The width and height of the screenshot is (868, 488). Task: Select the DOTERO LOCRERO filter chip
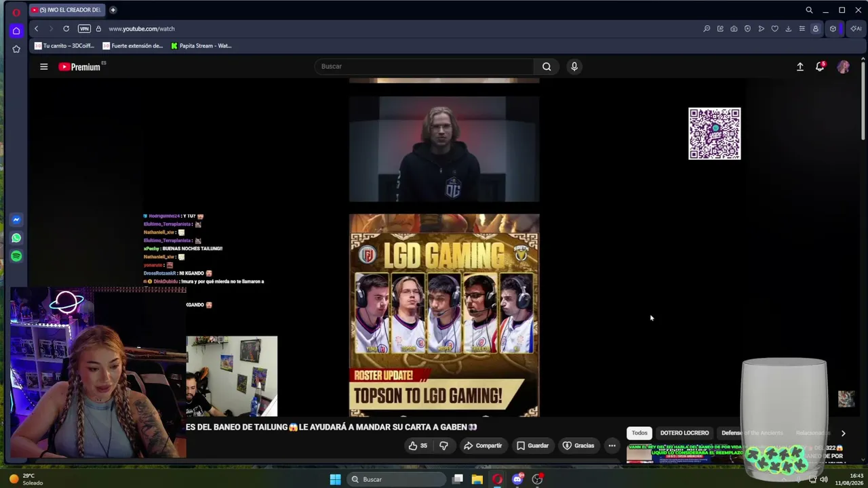[x=684, y=432]
